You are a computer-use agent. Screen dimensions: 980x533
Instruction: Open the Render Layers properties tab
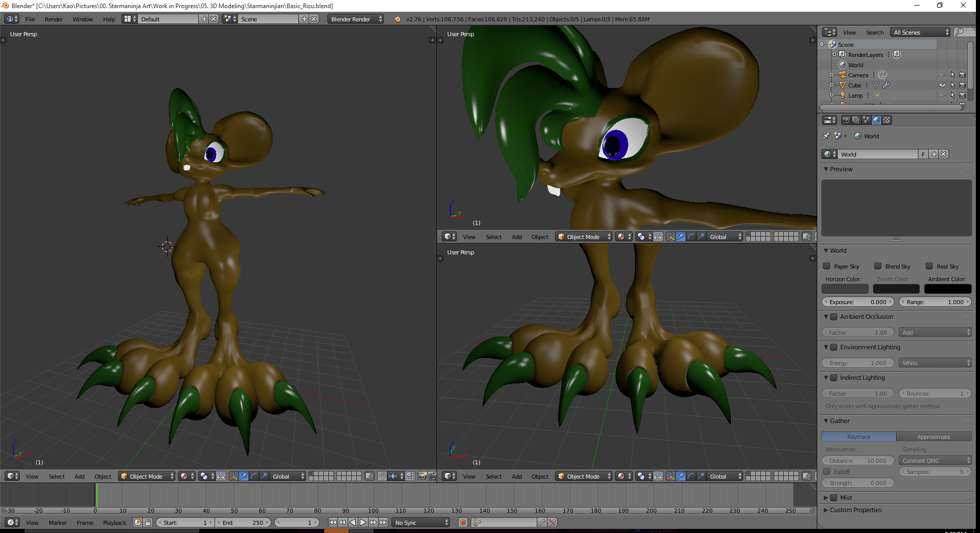tap(856, 120)
